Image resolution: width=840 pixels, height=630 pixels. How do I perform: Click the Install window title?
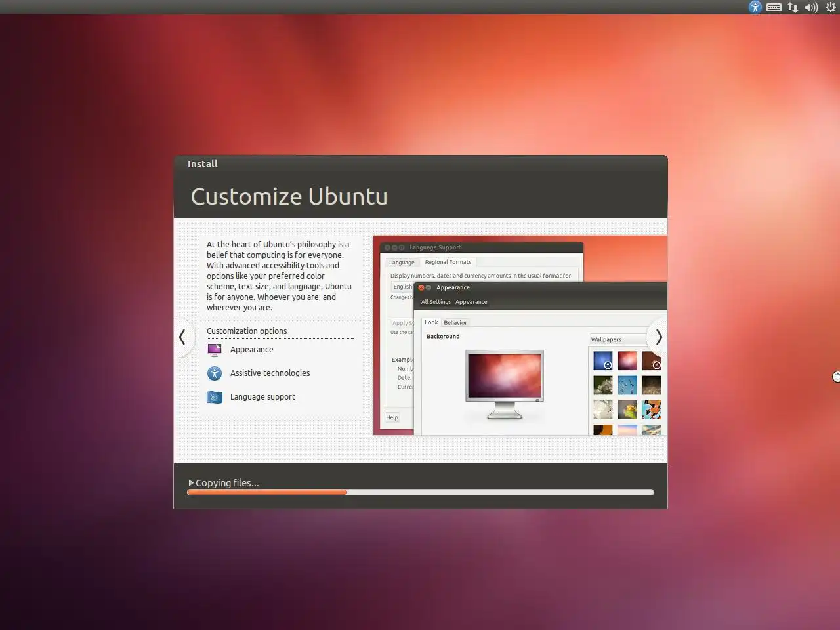pyautogui.click(x=202, y=164)
